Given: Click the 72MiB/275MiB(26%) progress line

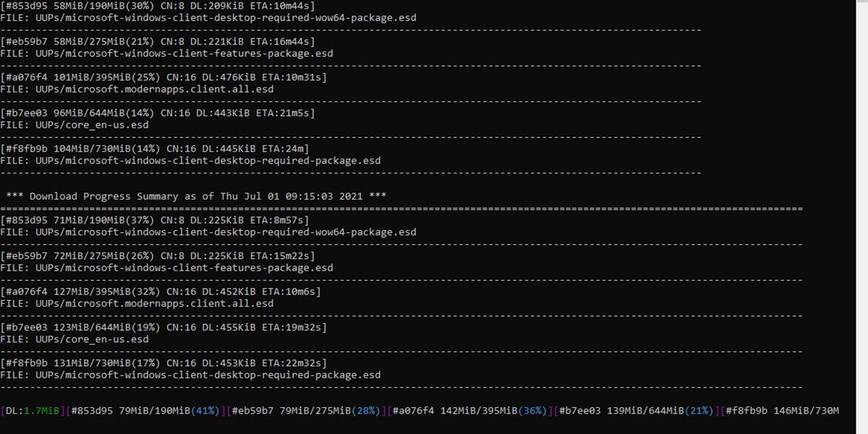Looking at the screenshot, I should (x=158, y=256).
